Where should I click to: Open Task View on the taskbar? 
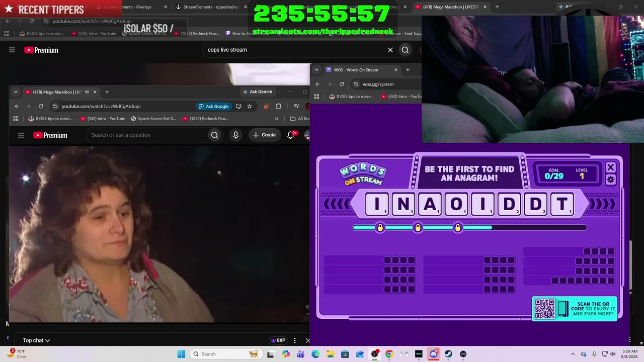271,354
